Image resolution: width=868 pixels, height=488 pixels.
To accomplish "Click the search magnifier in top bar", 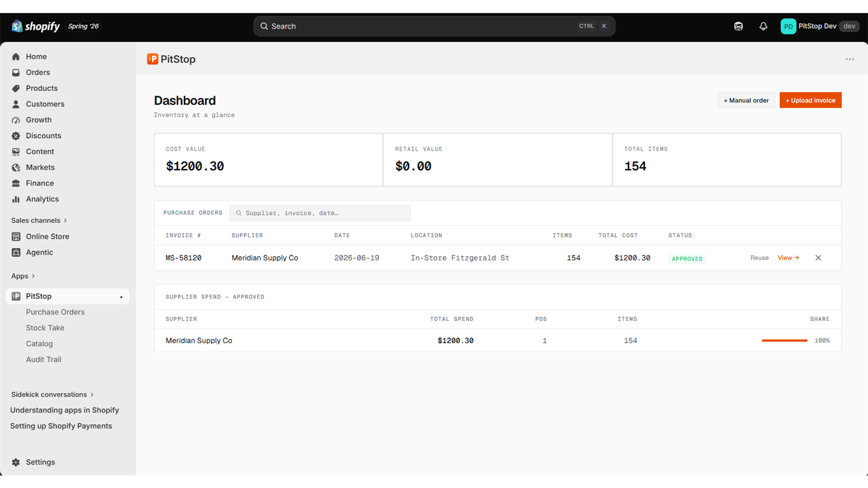I will click(x=264, y=26).
